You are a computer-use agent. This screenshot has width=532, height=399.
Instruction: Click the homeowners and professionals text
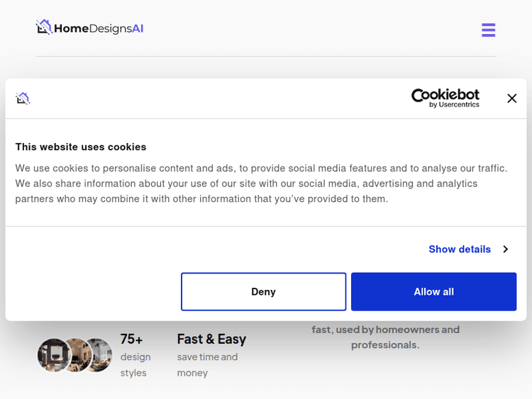coord(385,337)
